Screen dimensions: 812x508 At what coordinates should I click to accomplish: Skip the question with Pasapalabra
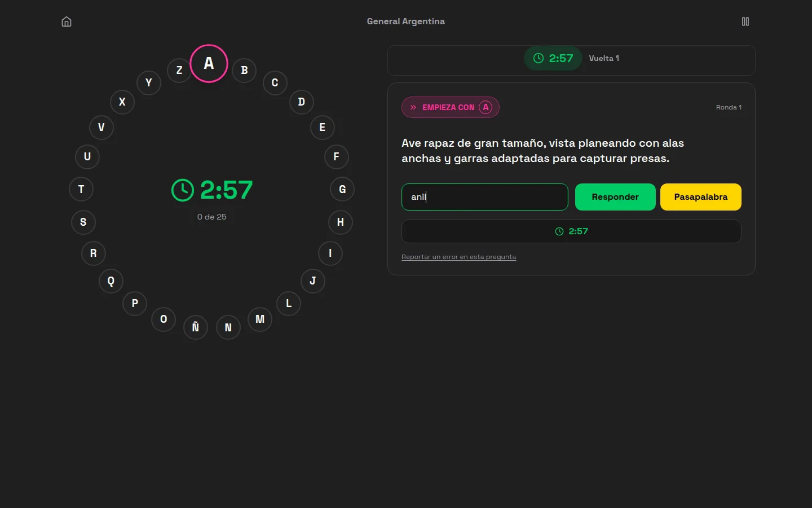tap(701, 197)
